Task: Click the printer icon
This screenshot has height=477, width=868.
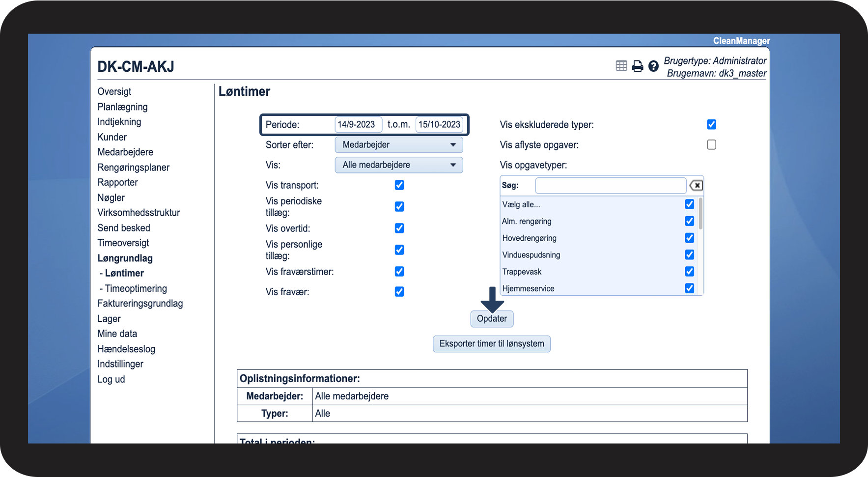Action: pos(637,66)
